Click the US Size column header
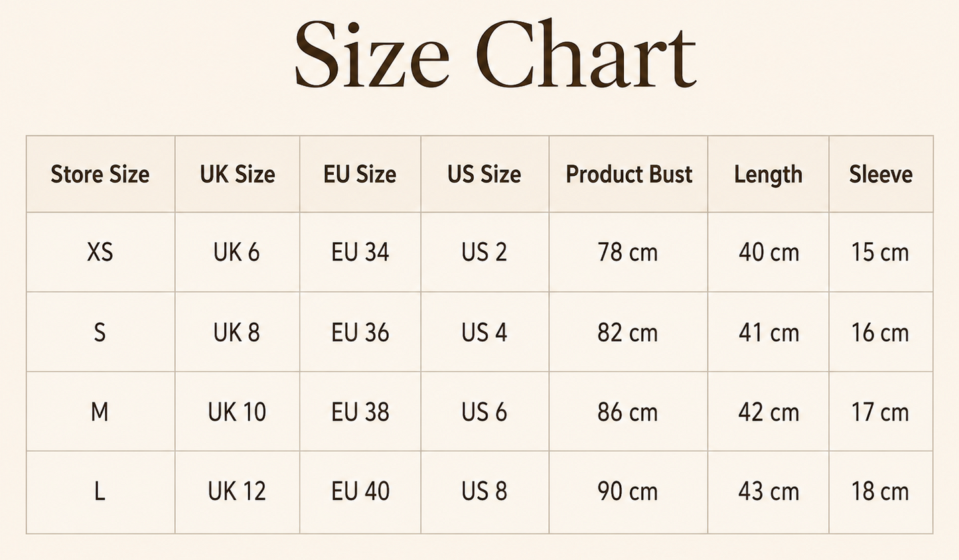 484,175
